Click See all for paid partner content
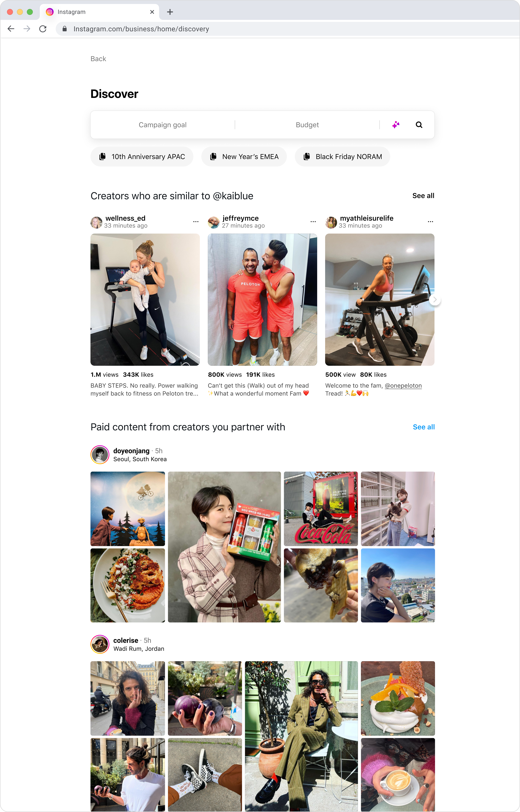Screen dimensions: 520x812 [x=424, y=427]
